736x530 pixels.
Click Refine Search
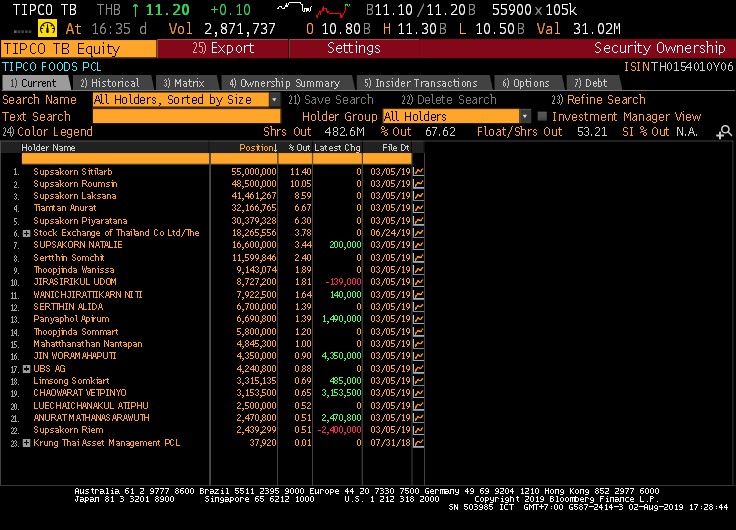point(598,100)
